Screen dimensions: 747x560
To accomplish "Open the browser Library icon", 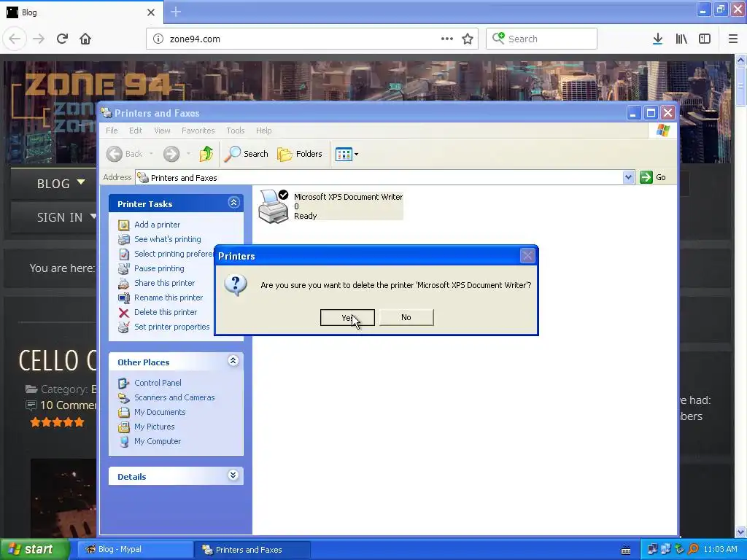I will (681, 39).
